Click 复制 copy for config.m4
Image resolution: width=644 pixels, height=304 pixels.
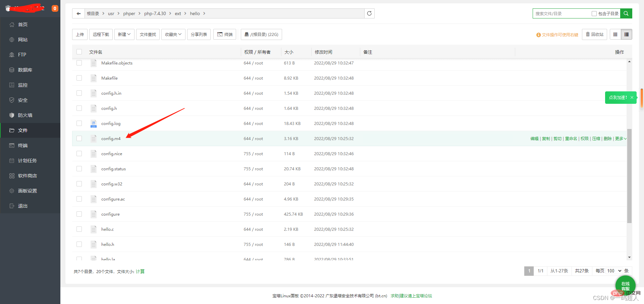(x=546, y=139)
